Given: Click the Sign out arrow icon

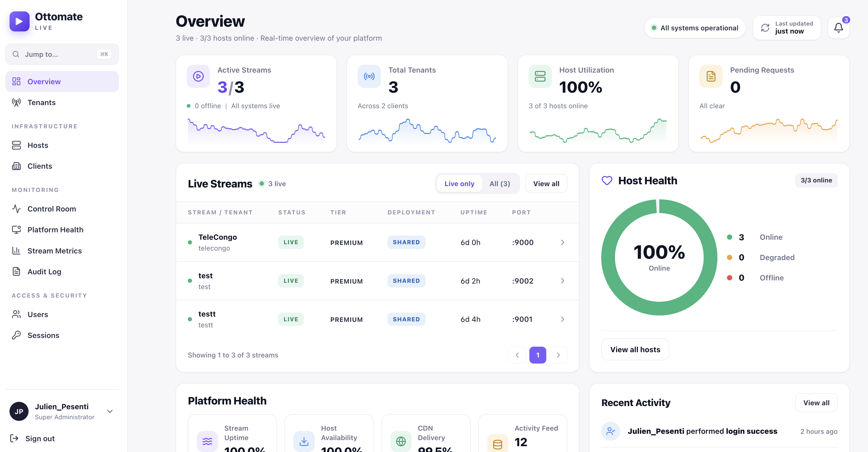Looking at the screenshot, I should pyautogui.click(x=14, y=438).
